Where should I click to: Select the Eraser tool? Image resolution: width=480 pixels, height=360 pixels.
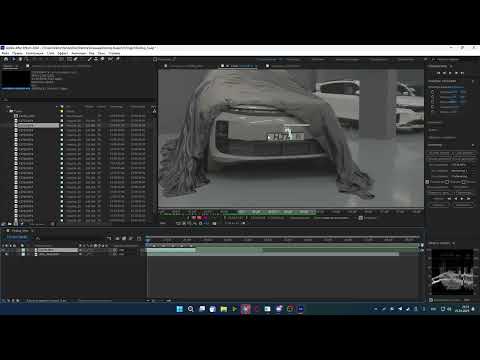[103, 59]
